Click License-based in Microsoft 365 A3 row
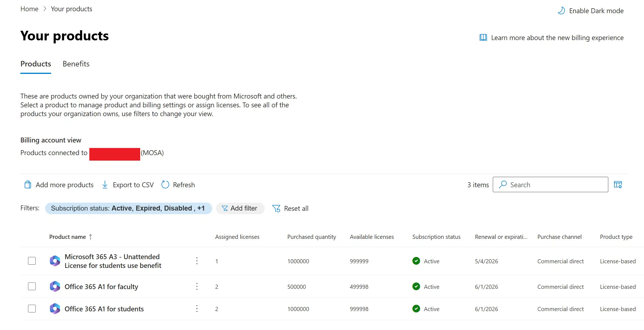This screenshot has width=644, height=330. coord(618,261)
